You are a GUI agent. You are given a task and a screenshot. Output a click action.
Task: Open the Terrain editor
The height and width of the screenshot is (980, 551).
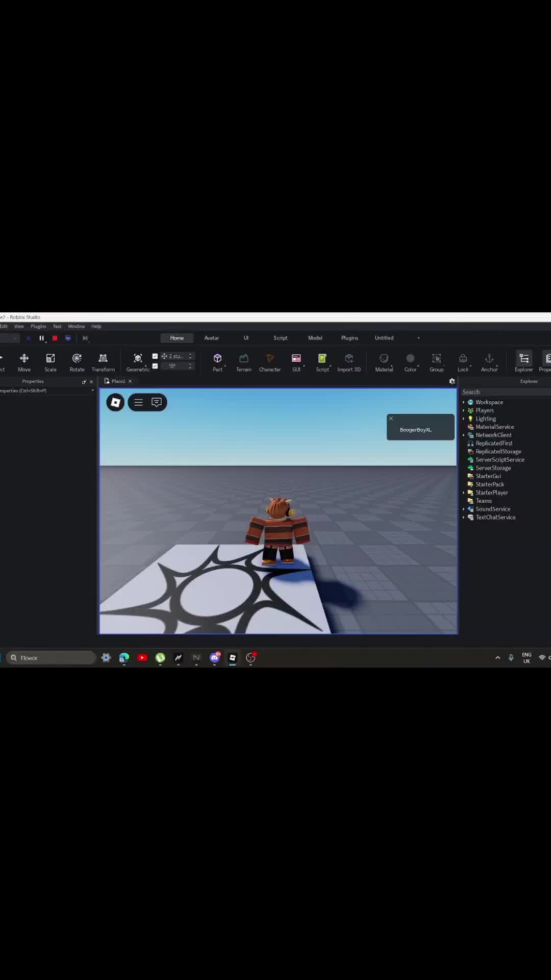tap(244, 362)
